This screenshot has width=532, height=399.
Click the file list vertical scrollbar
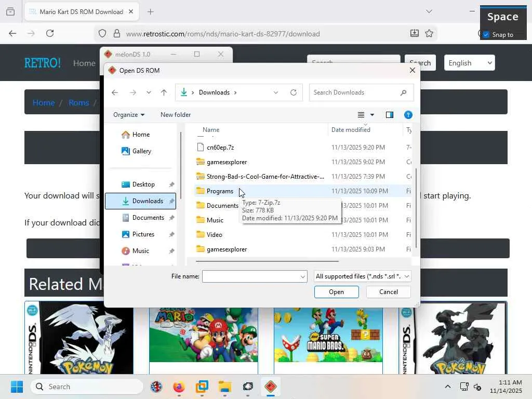click(x=416, y=207)
